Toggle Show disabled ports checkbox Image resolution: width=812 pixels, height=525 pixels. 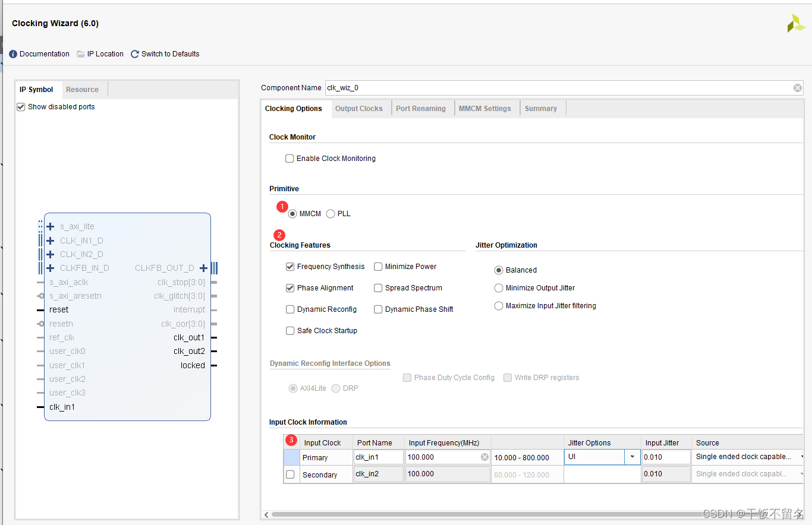click(21, 107)
